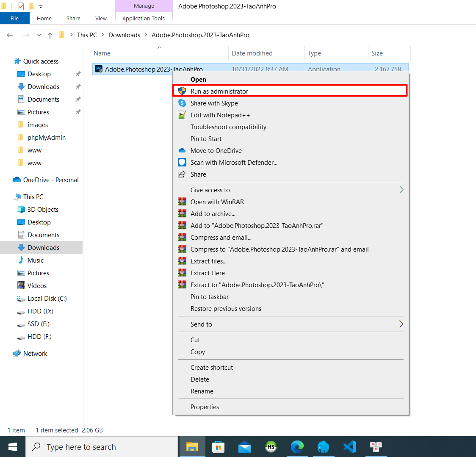This screenshot has height=457, width=476.
Task: Open Properties from the context menu
Action: (x=291, y=407)
